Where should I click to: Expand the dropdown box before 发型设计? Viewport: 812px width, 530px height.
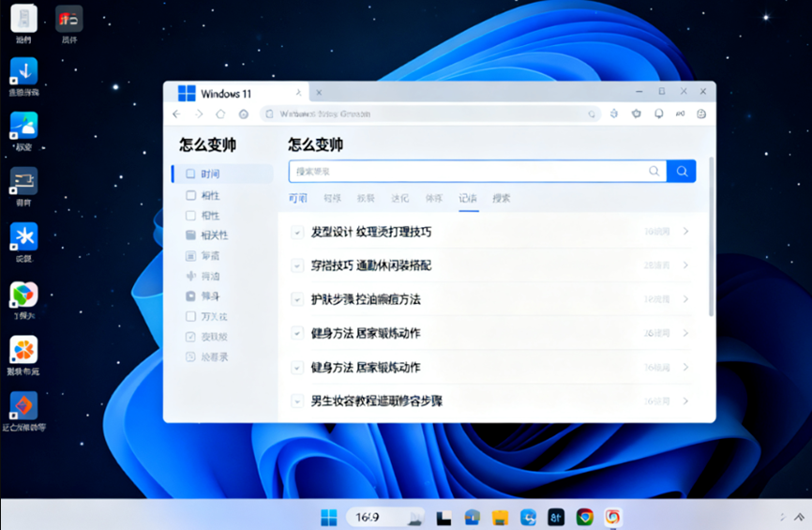coord(296,232)
